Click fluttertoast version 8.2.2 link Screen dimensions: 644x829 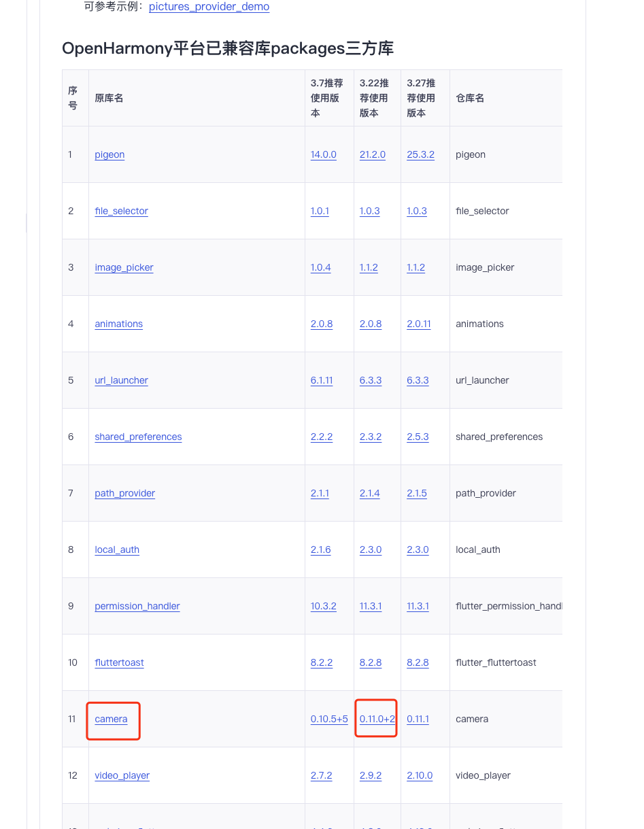322,662
